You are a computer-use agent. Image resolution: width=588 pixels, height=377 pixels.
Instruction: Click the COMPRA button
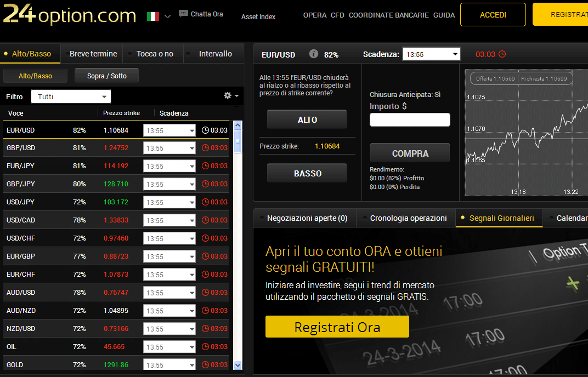tap(410, 153)
